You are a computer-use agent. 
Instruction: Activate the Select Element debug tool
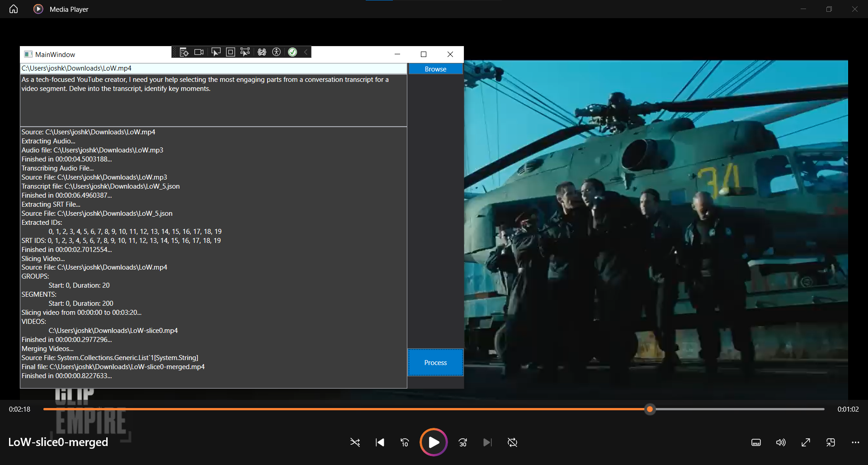point(216,52)
